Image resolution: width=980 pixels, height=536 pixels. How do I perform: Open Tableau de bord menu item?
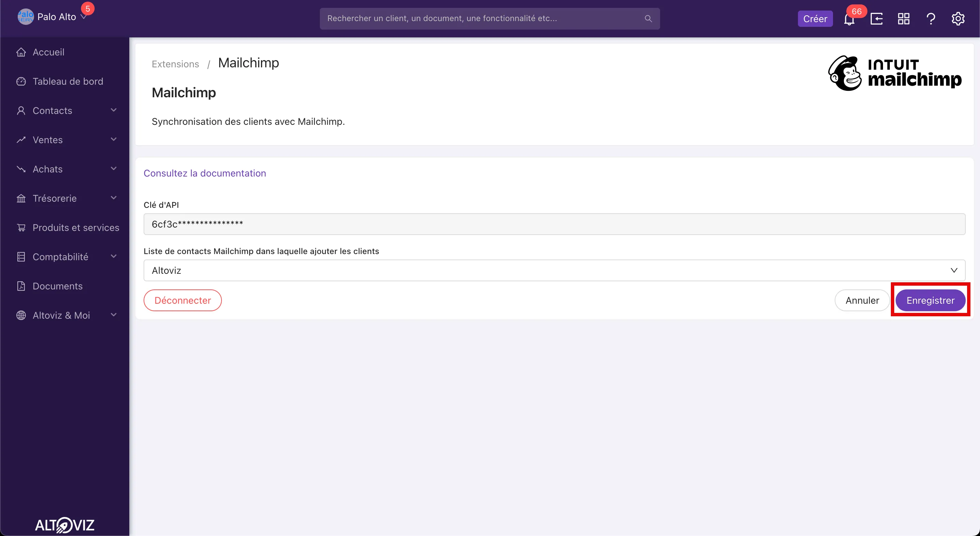coord(68,81)
